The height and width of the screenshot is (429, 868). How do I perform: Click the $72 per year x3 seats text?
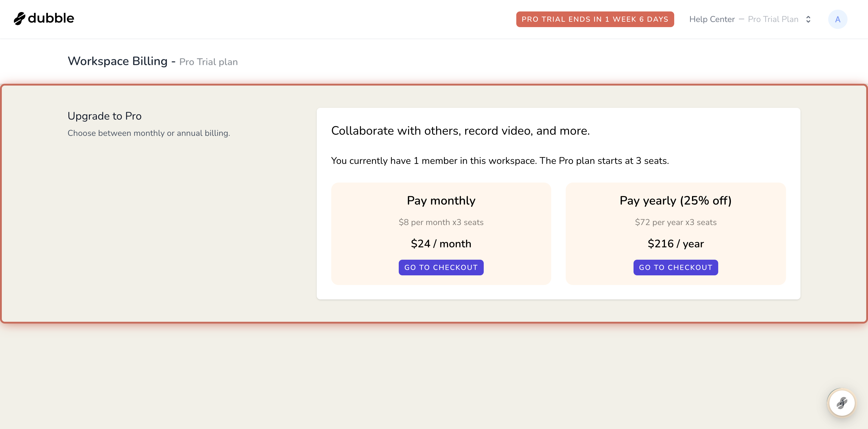pyautogui.click(x=676, y=222)
